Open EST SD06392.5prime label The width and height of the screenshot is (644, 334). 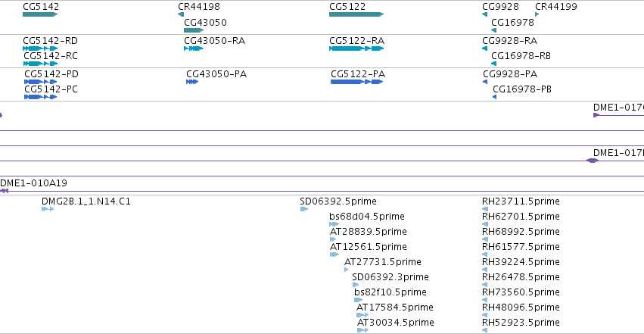coord(338,201)
